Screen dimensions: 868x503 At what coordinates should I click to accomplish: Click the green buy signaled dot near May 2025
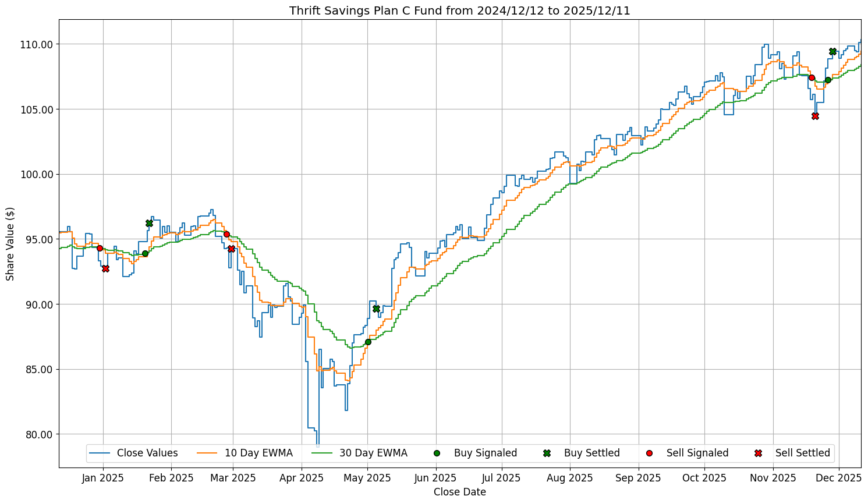pos(368,342)
